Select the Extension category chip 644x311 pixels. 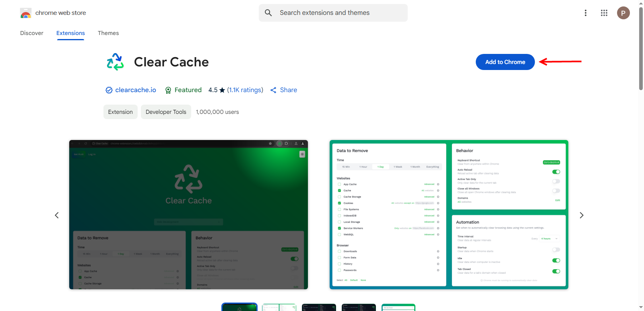pyautogui.click(x=120, y=112)
